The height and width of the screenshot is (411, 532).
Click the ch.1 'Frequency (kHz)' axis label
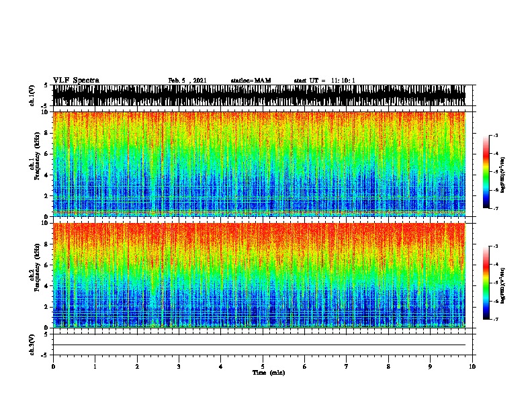(x=37, y=156)
